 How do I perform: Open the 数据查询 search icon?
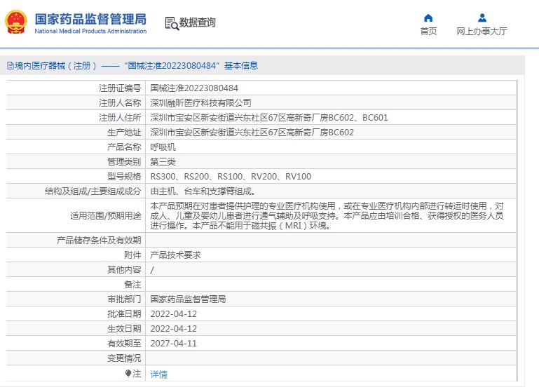[x=172, y=23]
